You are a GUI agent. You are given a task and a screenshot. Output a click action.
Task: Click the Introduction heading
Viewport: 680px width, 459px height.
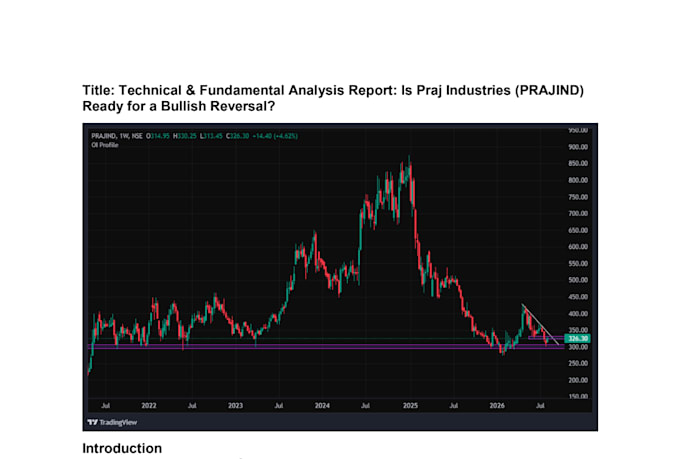tap(122, 448)
